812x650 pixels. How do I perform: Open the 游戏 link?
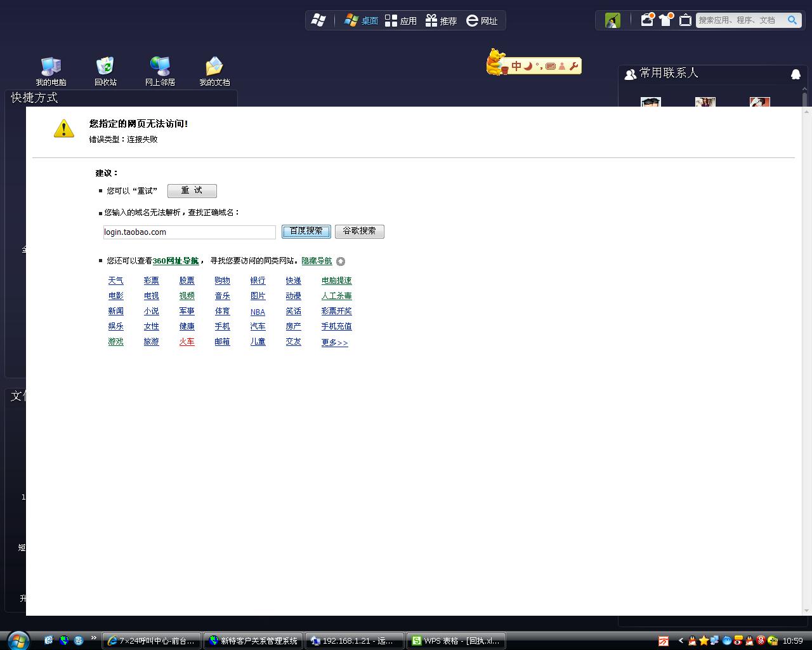(x=116, y=342)
